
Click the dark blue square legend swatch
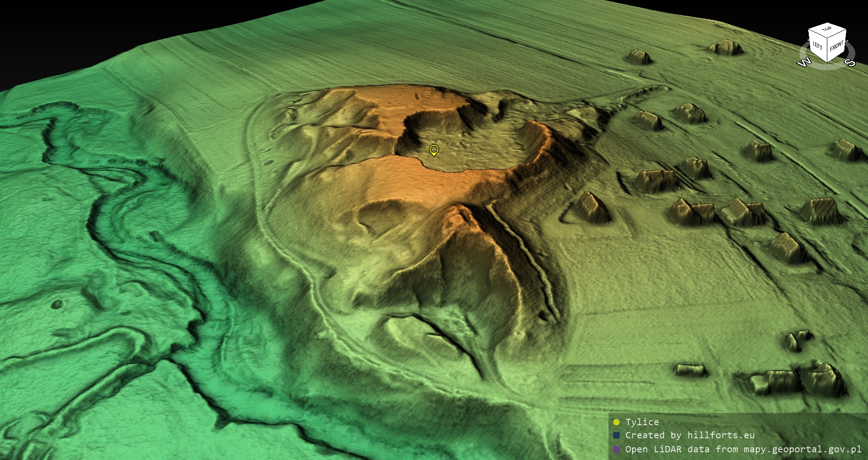[x=616, y=436]
